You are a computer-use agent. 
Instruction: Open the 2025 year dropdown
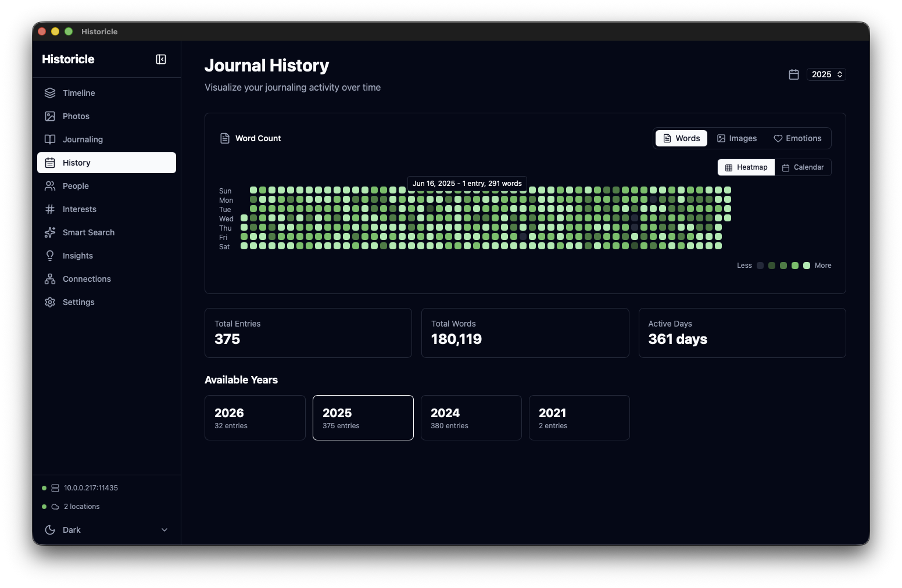point(826,74)
